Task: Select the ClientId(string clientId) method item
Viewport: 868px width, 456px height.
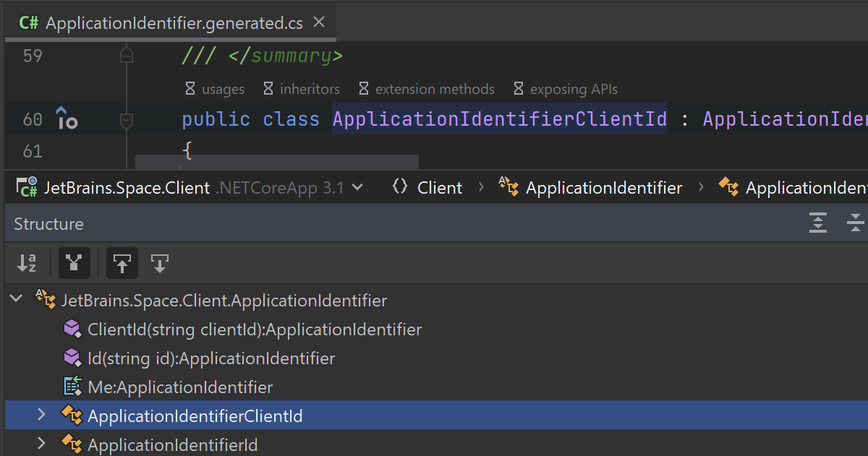Action: [x=254, y=330]
